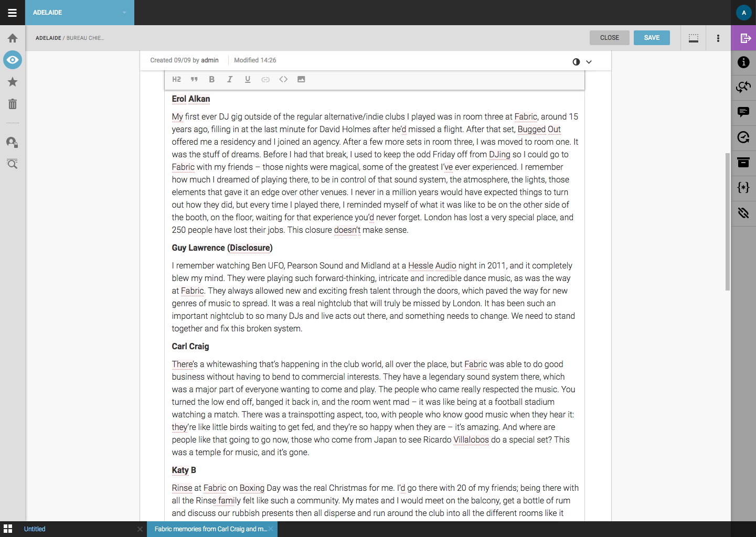
Task: Apply blockquote formatting
Action: (194, 79)
